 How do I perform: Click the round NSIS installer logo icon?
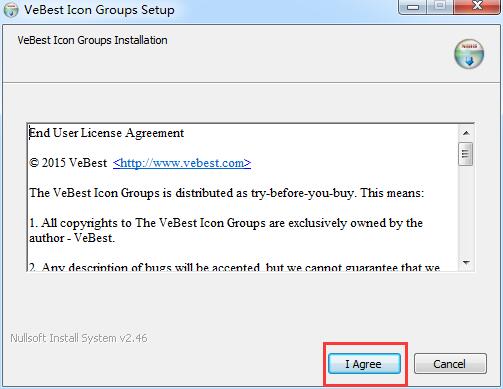[x=469, y=54]
